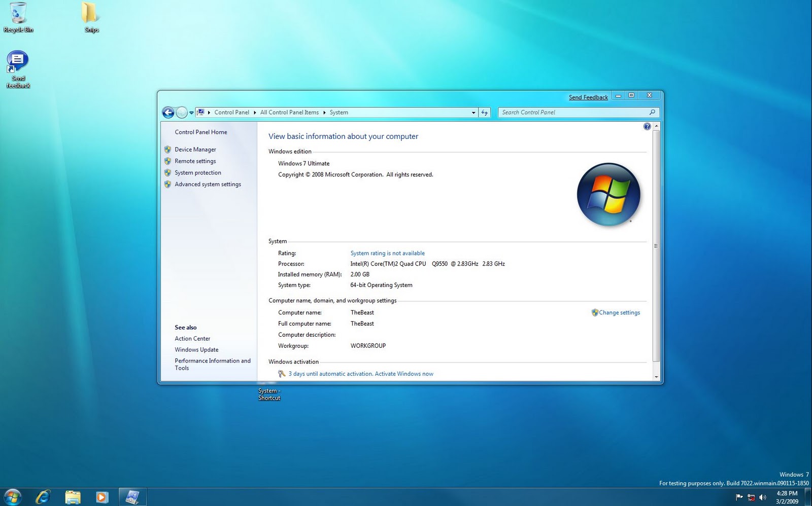Click the Copyright 2008 Microsoft Corporation text

pos(355,175)
